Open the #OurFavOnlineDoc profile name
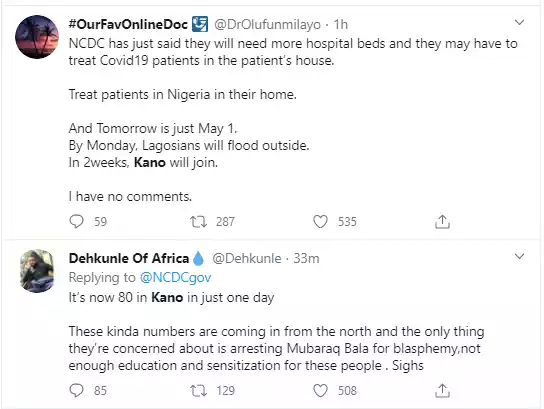The image size is (544, 409). (128, 24)
